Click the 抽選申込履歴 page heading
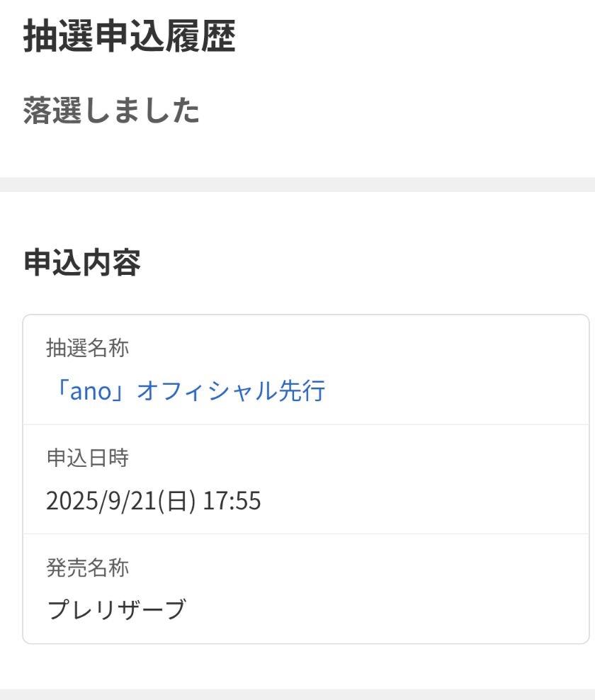The image size is (595, 700). click(130, 36)
